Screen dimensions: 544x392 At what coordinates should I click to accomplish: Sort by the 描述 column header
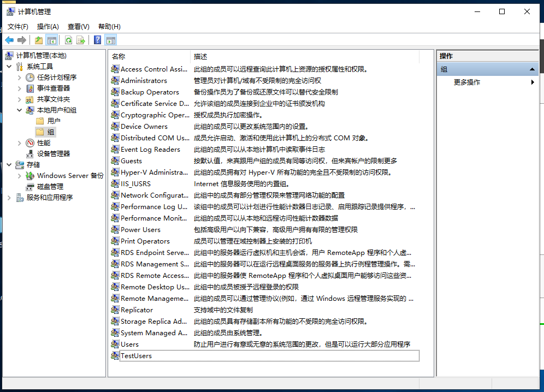[x=305, y=57]
